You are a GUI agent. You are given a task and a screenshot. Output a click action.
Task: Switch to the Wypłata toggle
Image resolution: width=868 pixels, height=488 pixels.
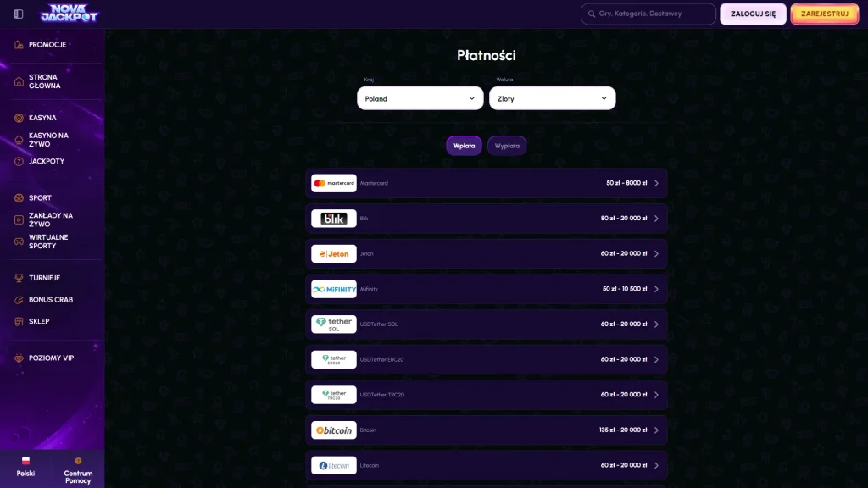(507, 146)
